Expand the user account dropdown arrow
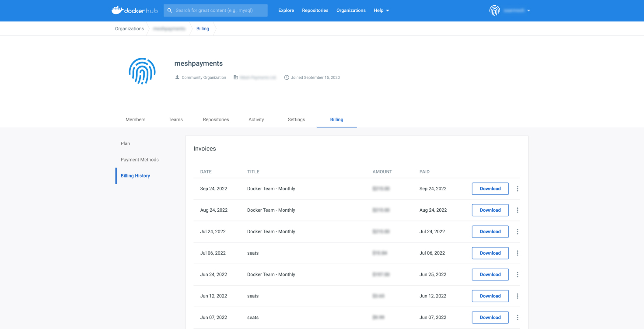The width and height of the screenshot is (644, 329). coord(528,10)
